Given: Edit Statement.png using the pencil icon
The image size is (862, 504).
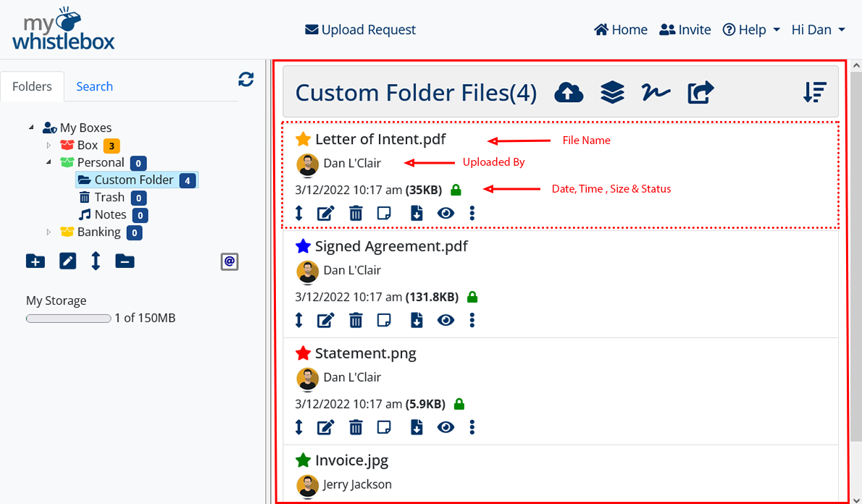Looking at the screenshot, I should 326,427.
